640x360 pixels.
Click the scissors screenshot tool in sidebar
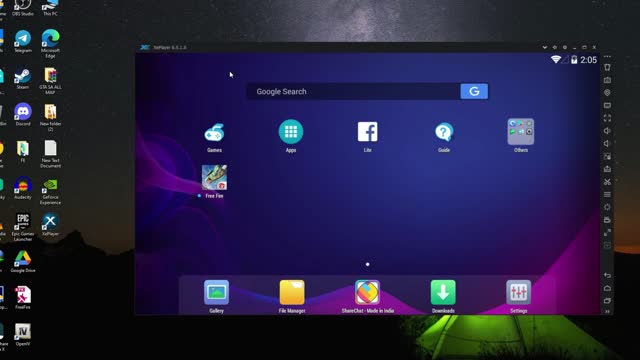click(607, 182)
